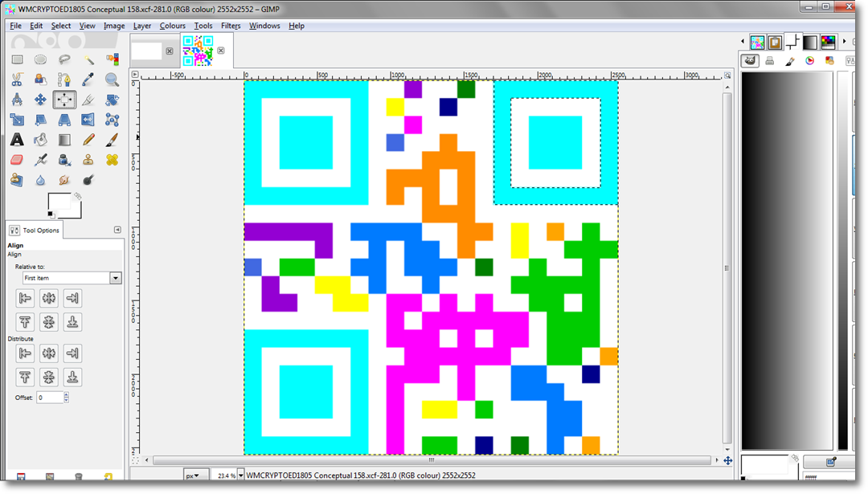Select the Smudge tool
The width and height of the screenshot is (868, 494).
pos(64,180)
